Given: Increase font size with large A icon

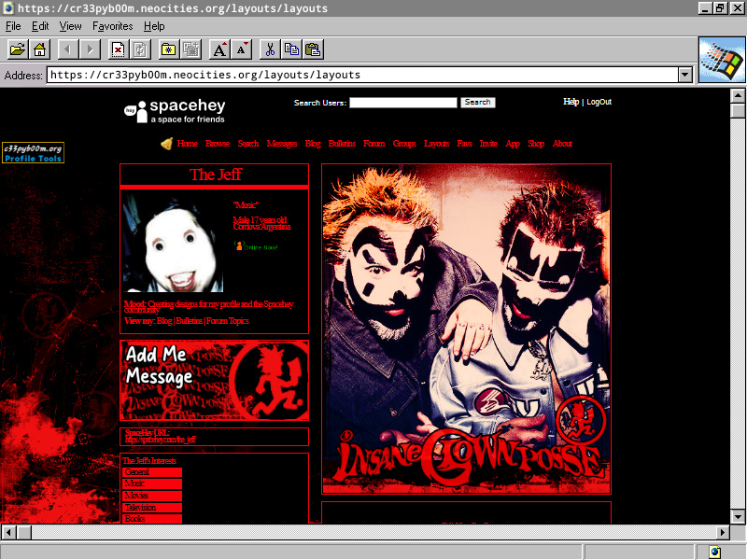Looking at the screenshot, I should pyautogui.click(x=219, y=49).
